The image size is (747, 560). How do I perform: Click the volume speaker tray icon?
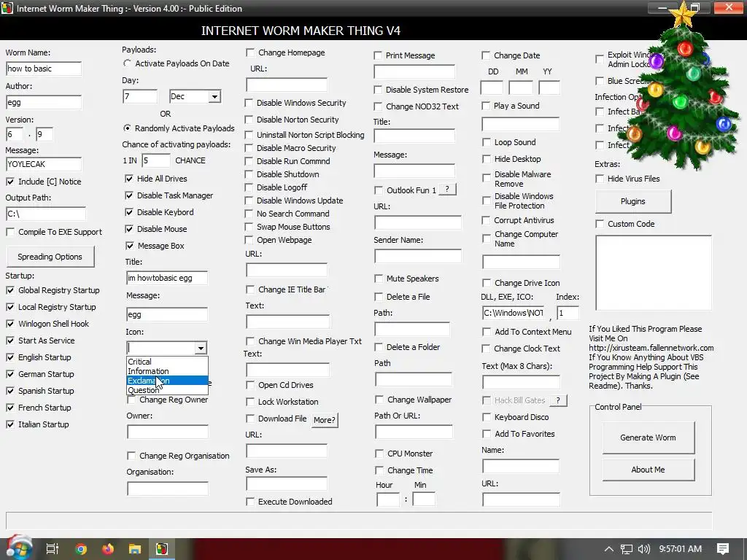click(x=643, y=549)
